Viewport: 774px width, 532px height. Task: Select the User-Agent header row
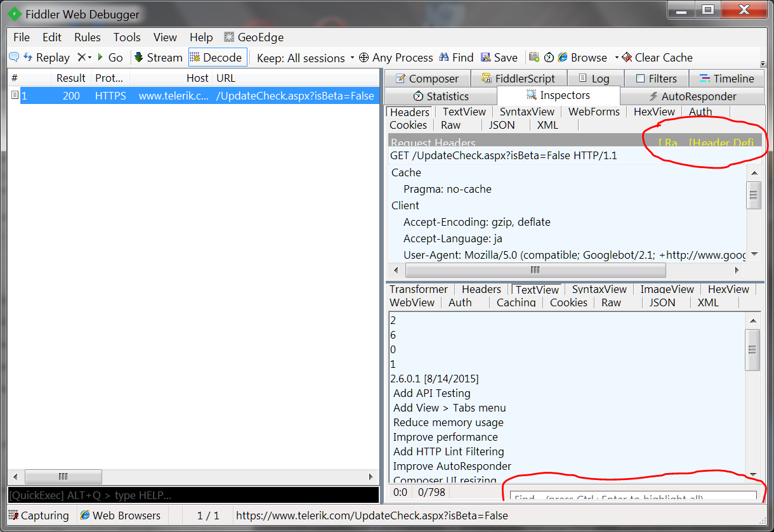click(574, 255)
